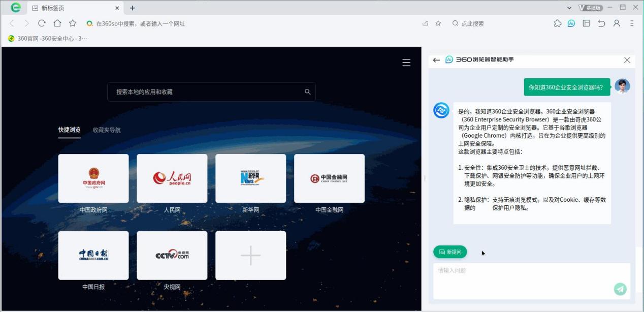Click the undo closed tab icon

pos(601,23)
